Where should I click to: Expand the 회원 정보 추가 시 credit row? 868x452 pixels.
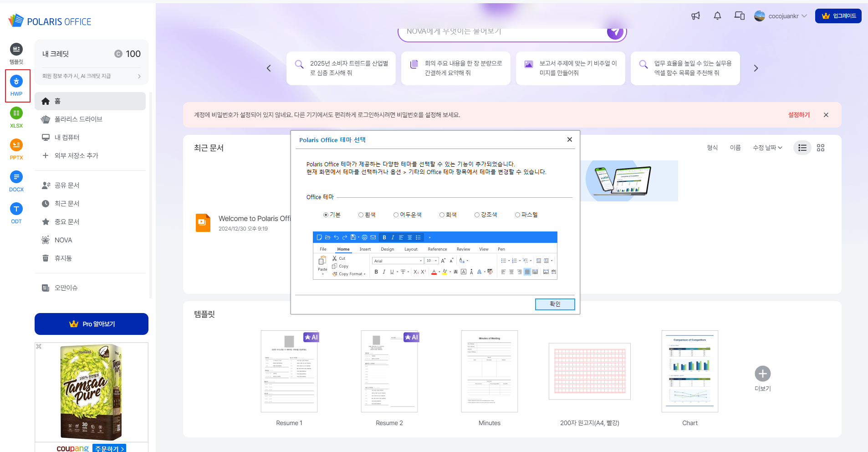(x=92, y=76)
